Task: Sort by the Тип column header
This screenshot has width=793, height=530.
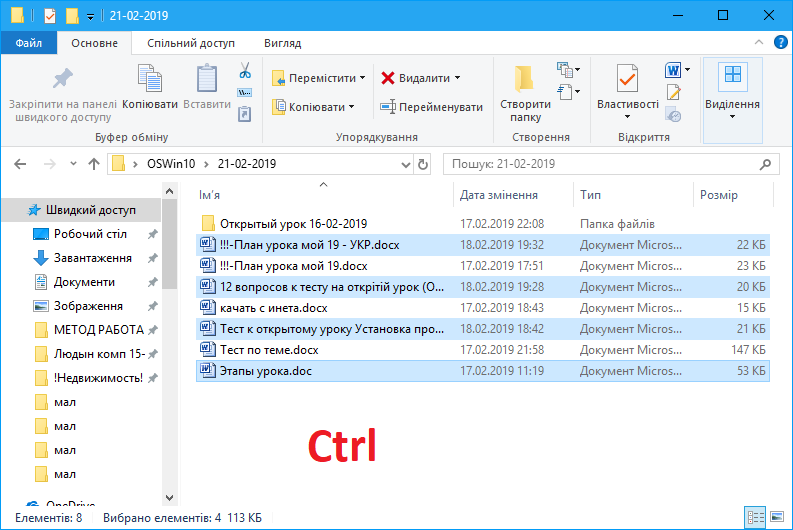Action: pos(633,195)
